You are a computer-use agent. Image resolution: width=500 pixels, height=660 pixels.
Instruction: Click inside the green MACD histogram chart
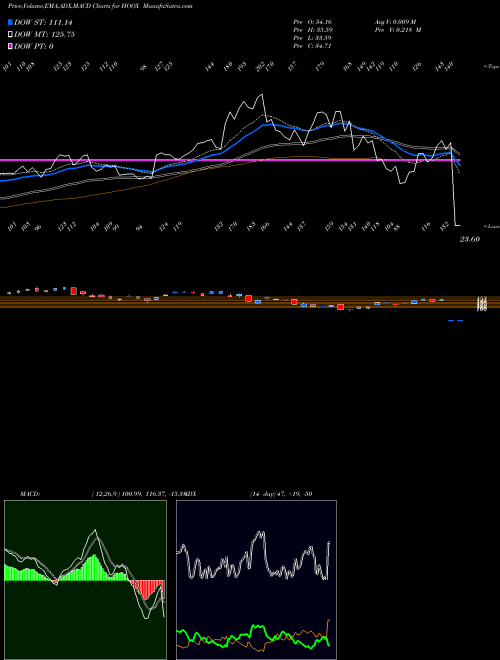(85, 580)
